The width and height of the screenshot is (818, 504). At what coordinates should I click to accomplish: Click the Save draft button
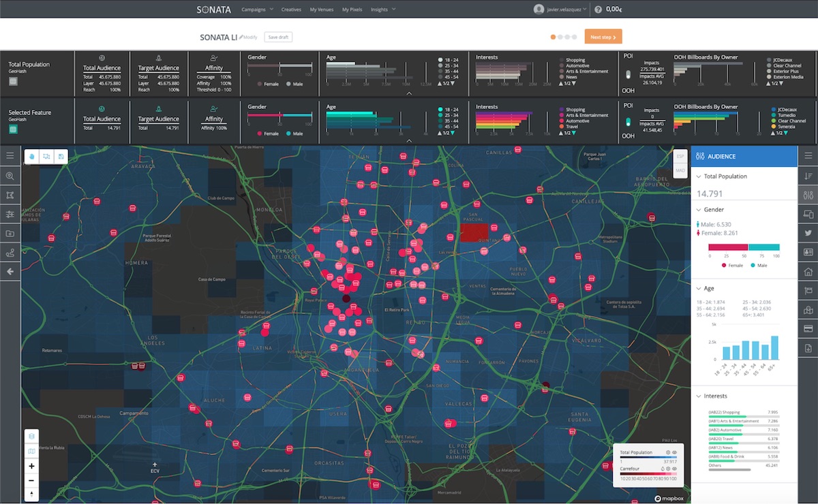(x=278, y=37)
